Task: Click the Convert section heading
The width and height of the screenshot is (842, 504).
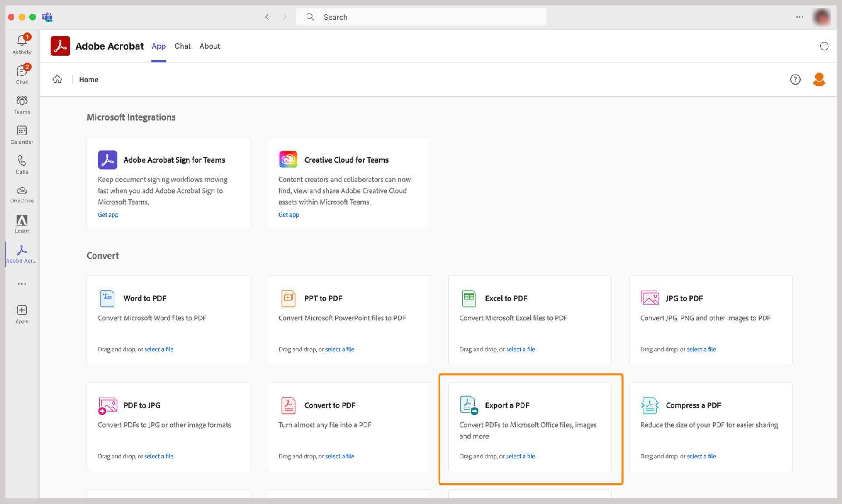Action: [x=103, y=256]
